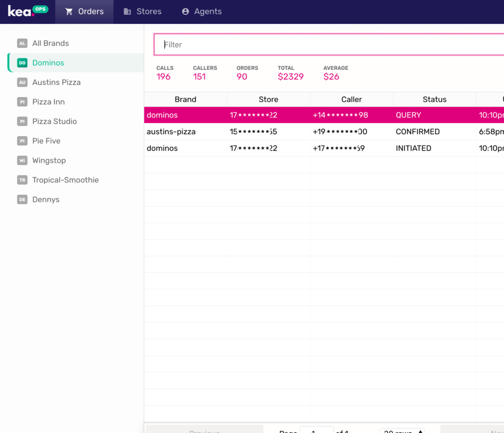504x433 pixels.
Task: Click the AL badge for All Brands
Action: pos(22,43)
